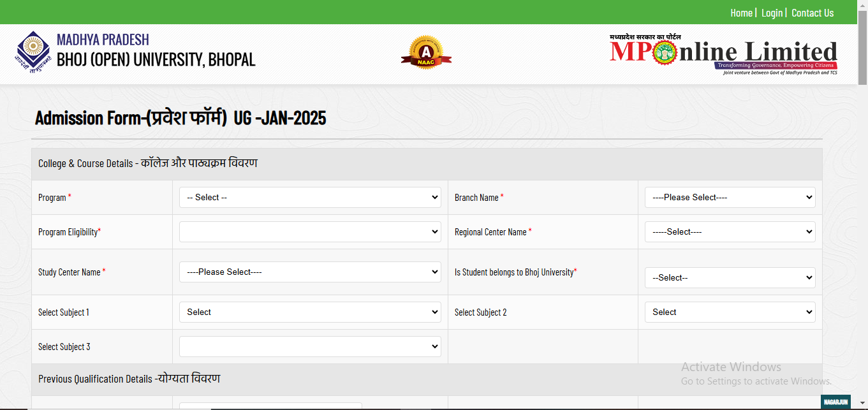The height and width of the screenshot is (410, 868).
Task: Open the Regional Center Name dropdown
Action: (x=730, y=231)
